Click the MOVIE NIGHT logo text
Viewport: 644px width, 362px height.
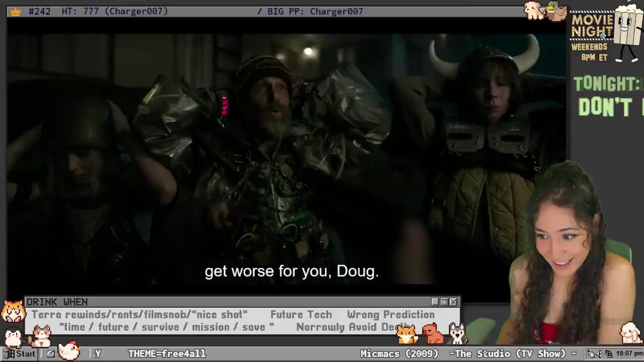pos(592,25)
